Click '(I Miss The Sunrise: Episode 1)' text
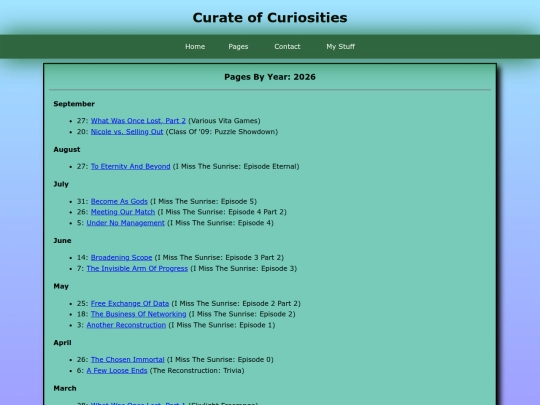This screenshot has width=540, height=405. [222, 325]
